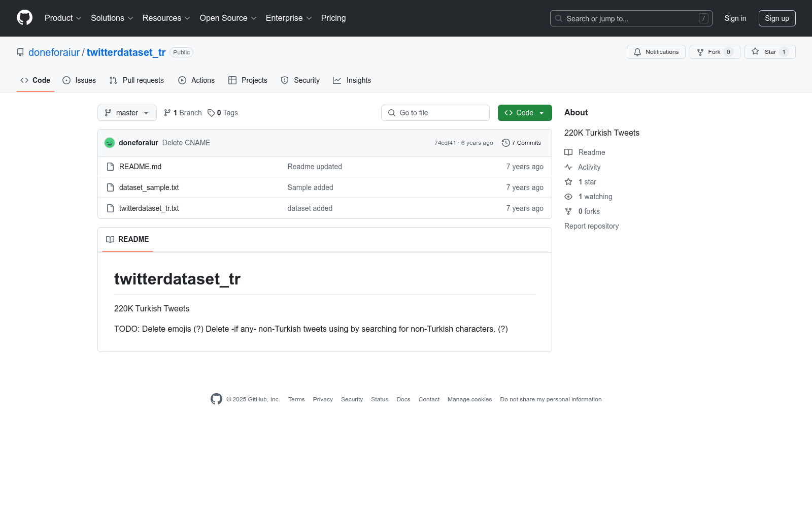Focus the Search or jump to field
The width and height of the screenshot is (812, 508).
coord(631,18)
